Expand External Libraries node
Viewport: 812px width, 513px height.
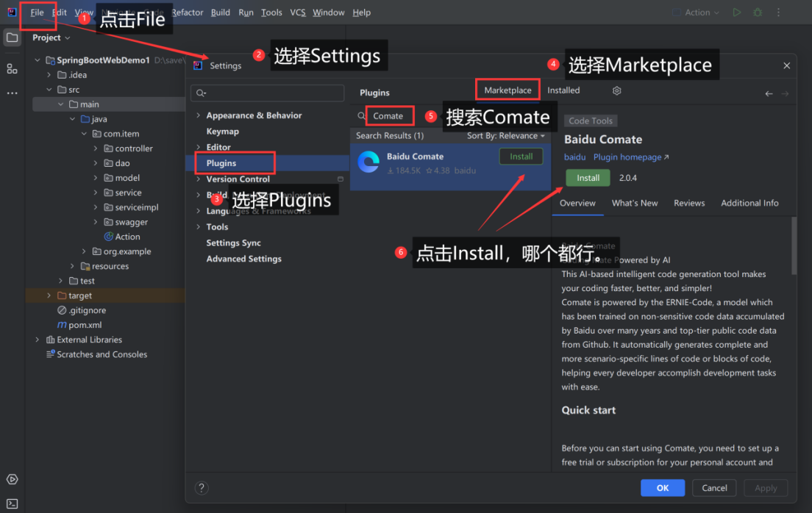click(x=38, y=340)
